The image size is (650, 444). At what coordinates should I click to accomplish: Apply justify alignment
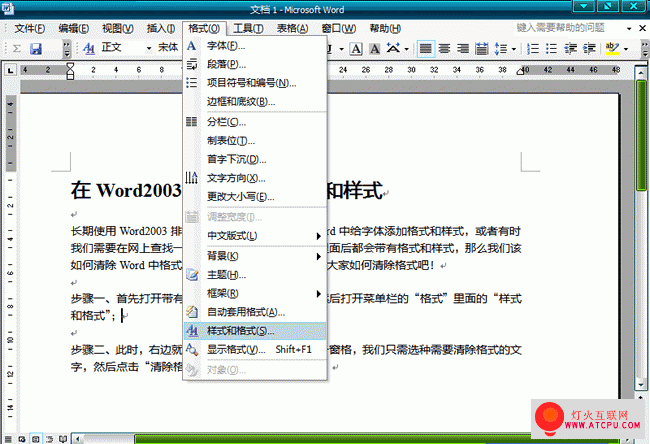click(x=425, y=49)
